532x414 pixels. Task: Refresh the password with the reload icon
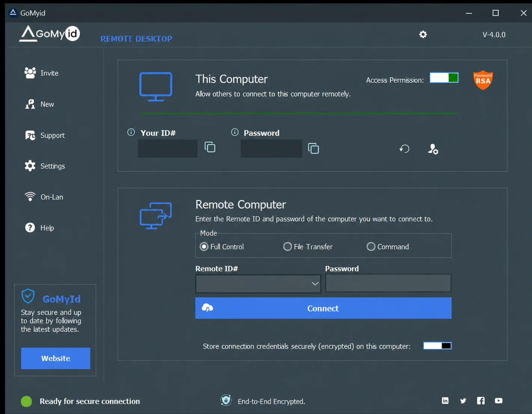pyautogui.click(x=404, y=149)
